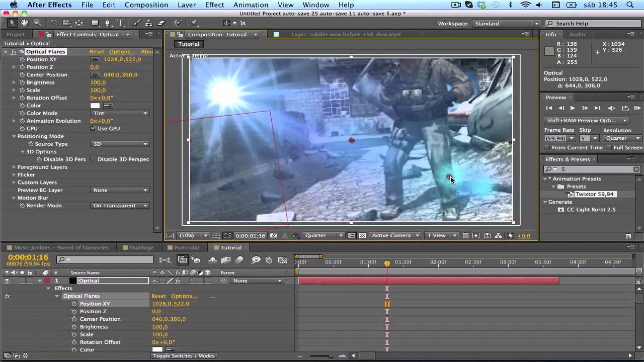Select the Eraser tool
644x362 pixels.
[162, 23]
